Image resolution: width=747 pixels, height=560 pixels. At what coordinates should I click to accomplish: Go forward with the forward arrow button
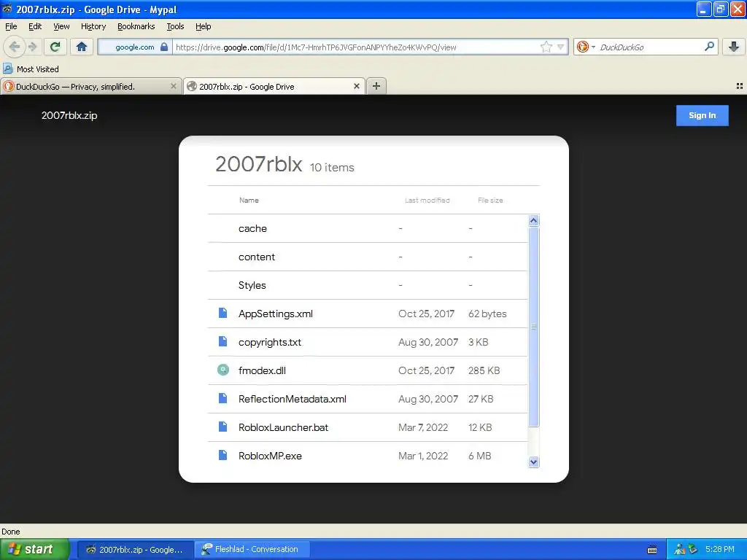[x=32, y=47]
